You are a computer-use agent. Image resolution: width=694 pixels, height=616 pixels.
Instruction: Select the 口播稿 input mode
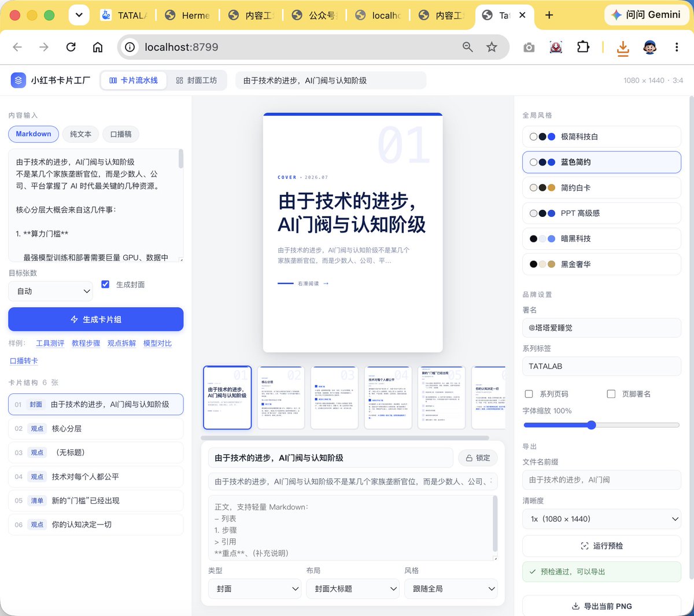coord(121,134)
